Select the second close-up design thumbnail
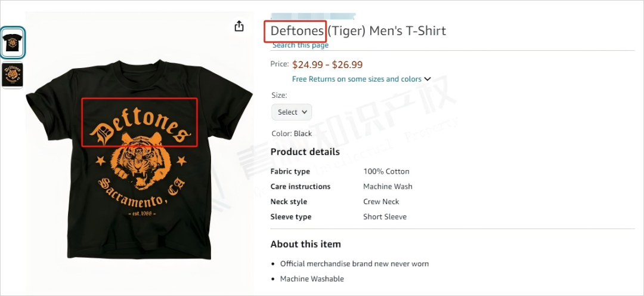This screenshot has height=296, width=644. 13,75
